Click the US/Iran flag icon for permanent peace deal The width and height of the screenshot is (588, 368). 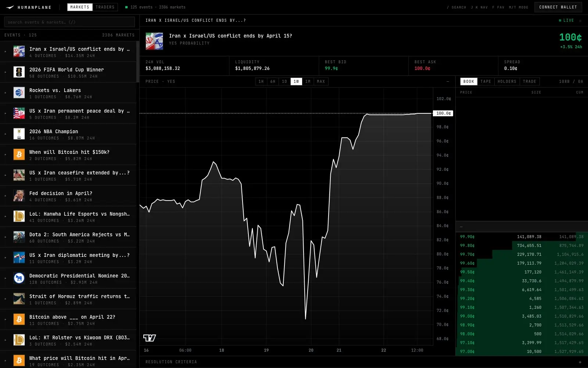19,113
